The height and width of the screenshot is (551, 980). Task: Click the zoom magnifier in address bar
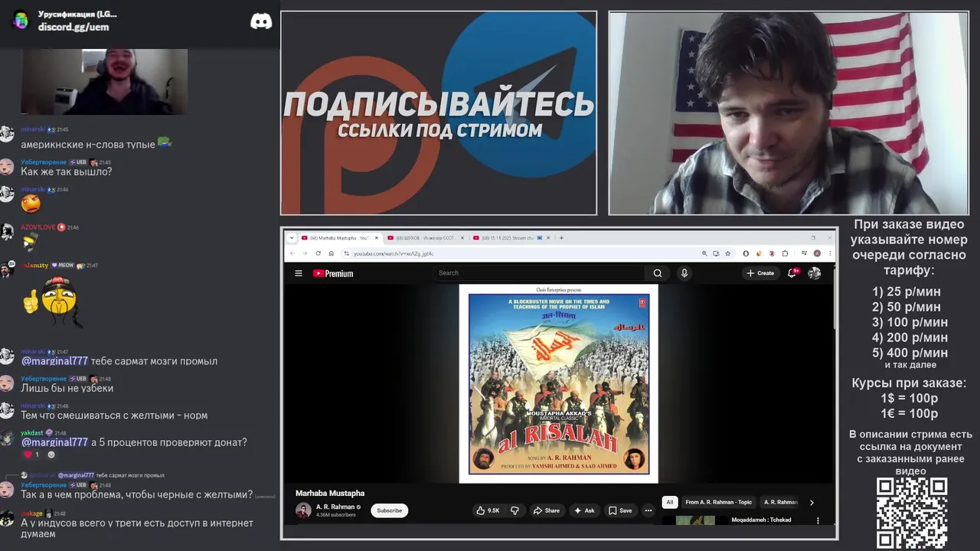click(704, 253)
